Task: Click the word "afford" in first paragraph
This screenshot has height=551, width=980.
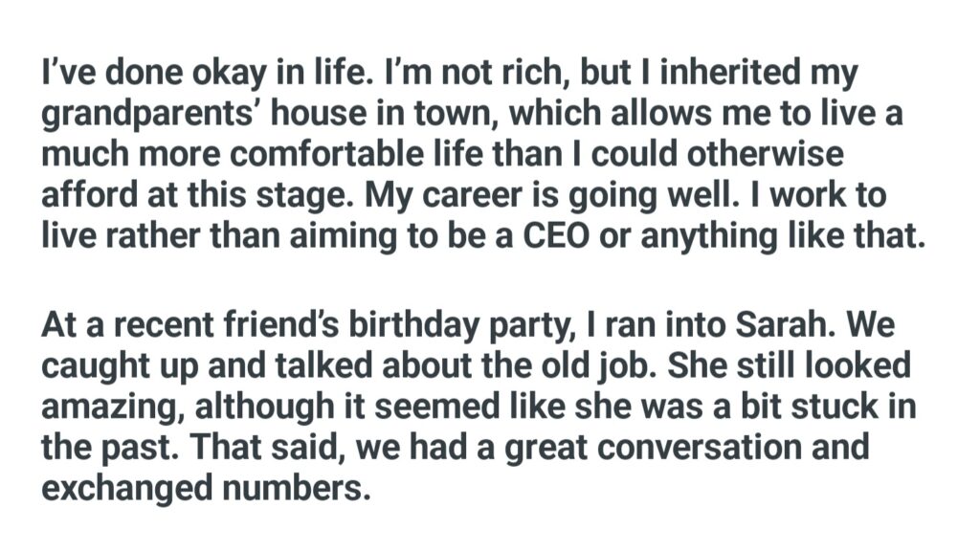Action: pos(82,195)
